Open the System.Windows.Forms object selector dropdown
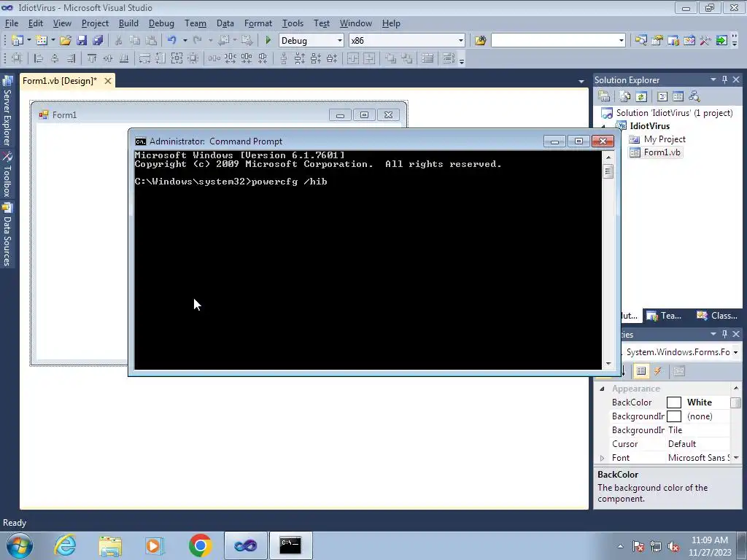The height and width of the screenshot is (560, 747). [x=735, y=352]
